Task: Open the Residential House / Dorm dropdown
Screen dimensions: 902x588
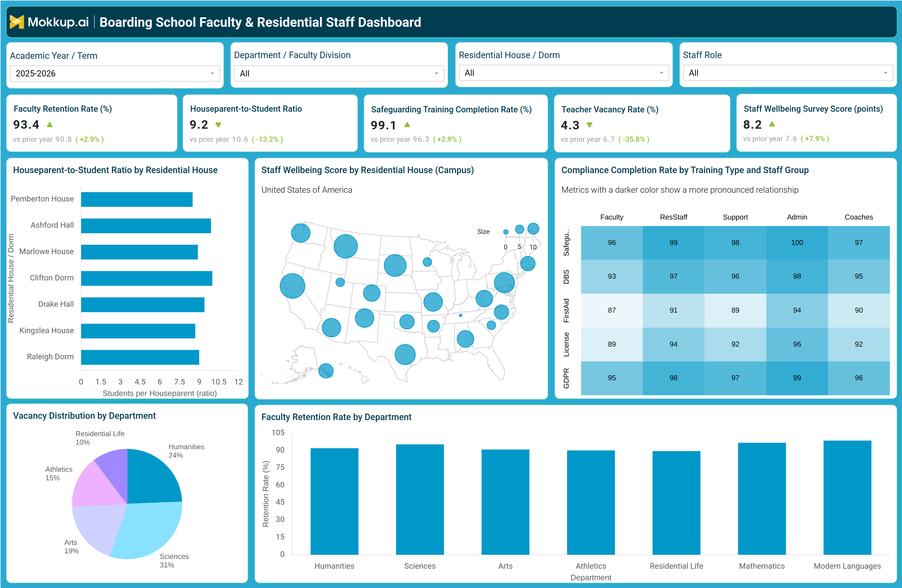Action: coord(563,73)
